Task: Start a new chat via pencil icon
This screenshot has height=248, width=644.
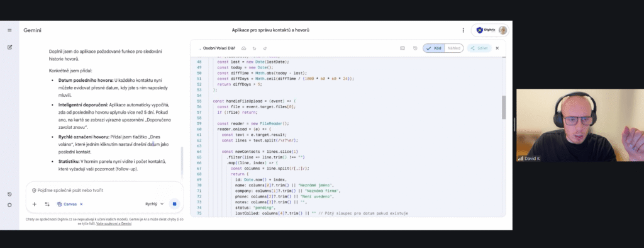Action: coord(9,47)
